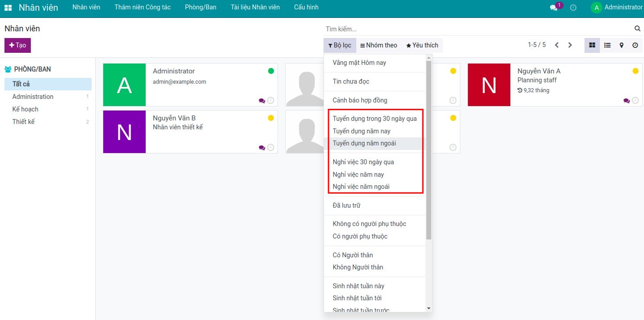Switch to Kanban view
Screen dimensions: 644x320
592,45
